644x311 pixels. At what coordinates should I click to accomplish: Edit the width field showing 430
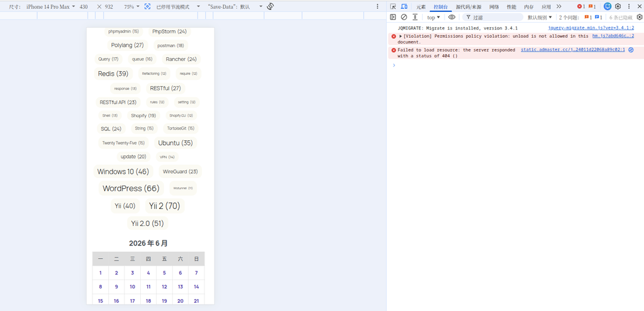(85, 6)
